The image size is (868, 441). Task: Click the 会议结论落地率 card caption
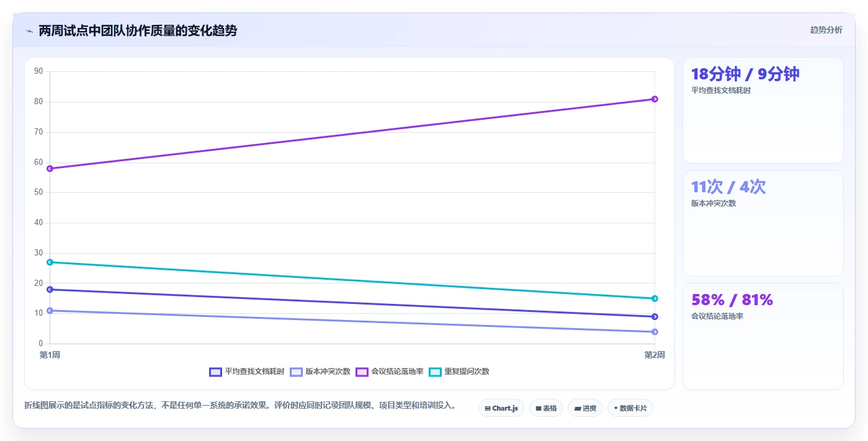pyautogui.click(x=717, y=316)
